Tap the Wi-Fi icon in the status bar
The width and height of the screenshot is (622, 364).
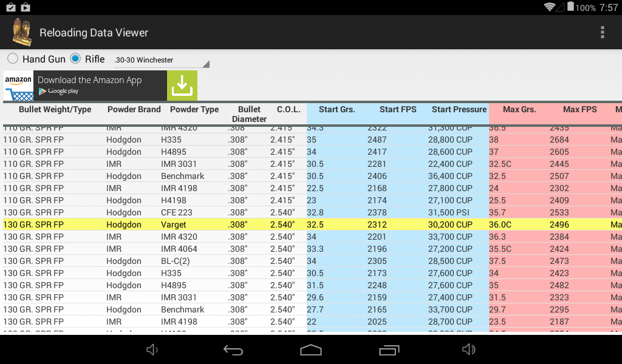point(551,7)
